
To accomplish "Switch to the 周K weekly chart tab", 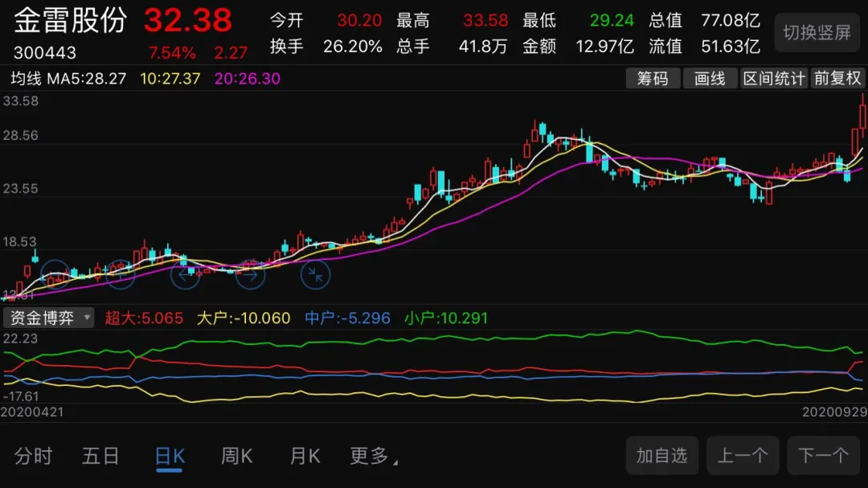I will [x=236, y=457].
